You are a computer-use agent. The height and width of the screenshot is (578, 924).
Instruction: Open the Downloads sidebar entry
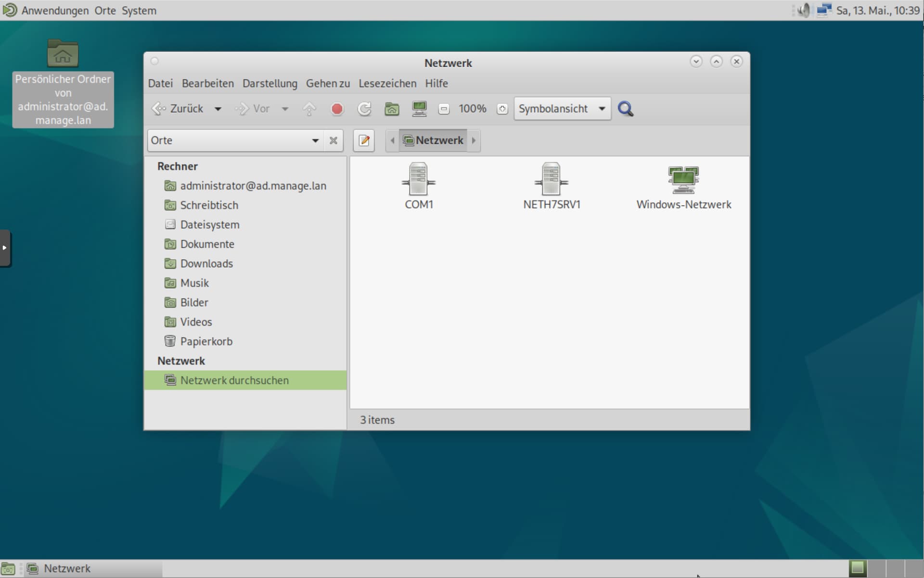click(206, 264)
